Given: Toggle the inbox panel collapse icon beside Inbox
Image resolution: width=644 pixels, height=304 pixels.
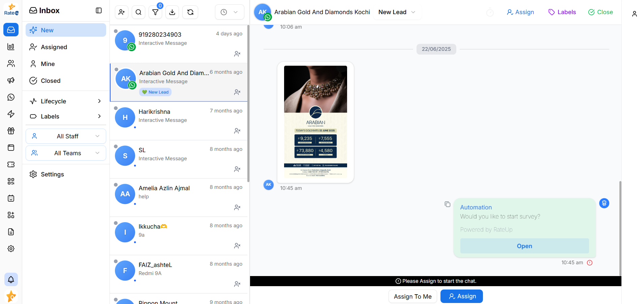Looking at the screenshot, I should tap(98, 10).
